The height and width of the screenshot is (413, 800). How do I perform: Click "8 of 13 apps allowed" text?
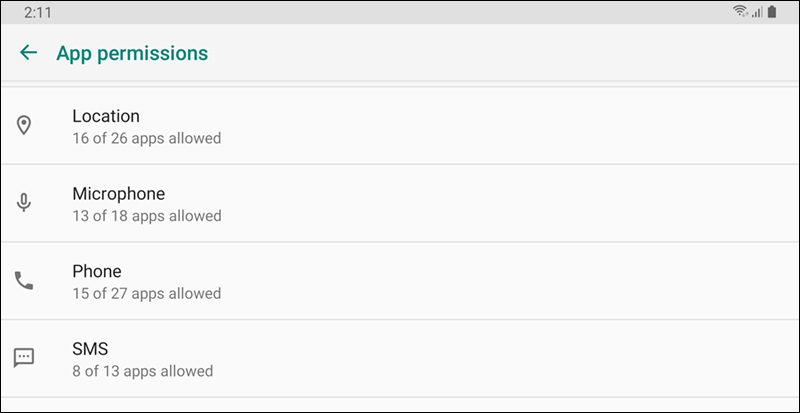(x=142, y=371)
